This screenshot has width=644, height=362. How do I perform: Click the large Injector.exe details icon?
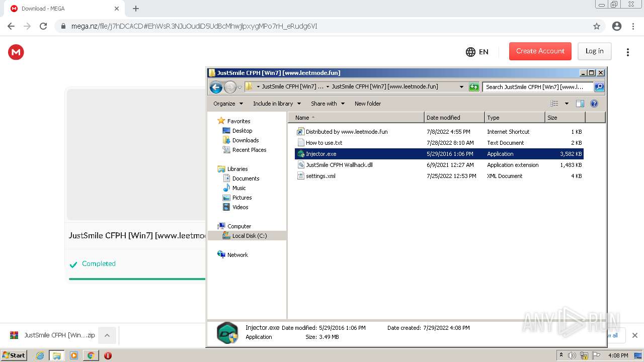point(227,332)
